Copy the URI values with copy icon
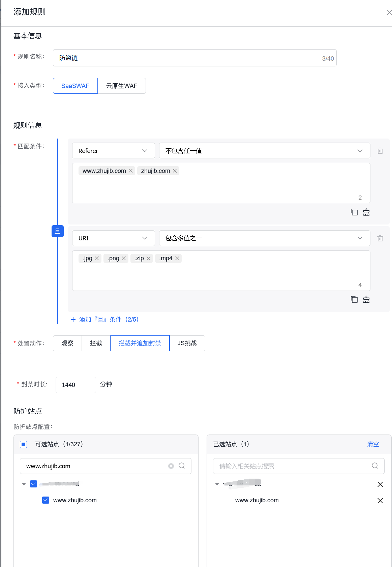 354,299
